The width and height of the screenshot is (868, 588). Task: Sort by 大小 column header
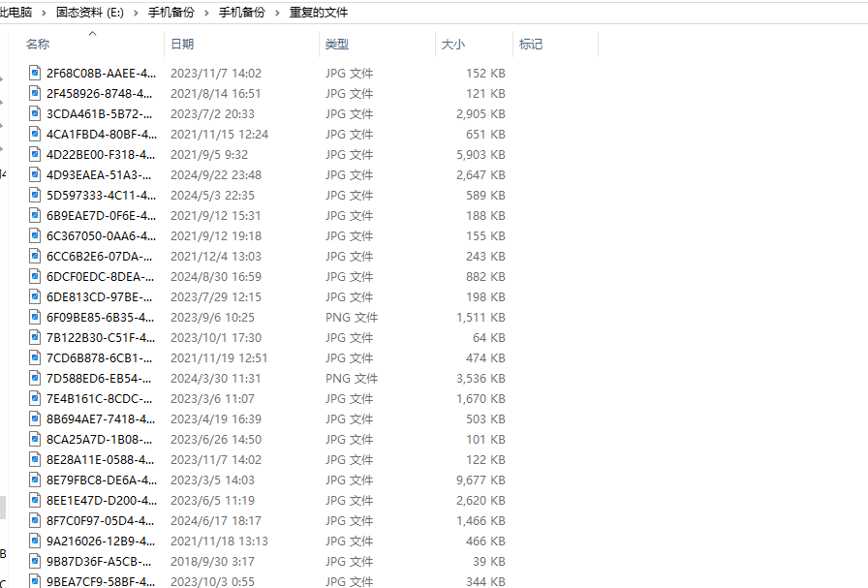click(452, 44)
